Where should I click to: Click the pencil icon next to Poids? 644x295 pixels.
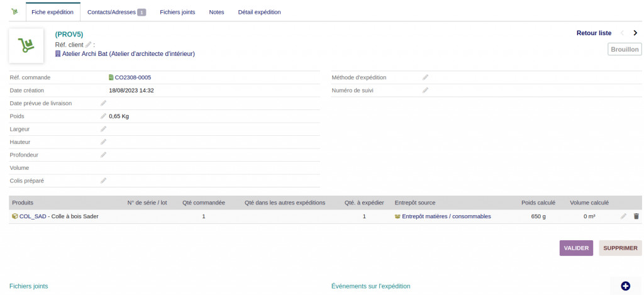pyautogui.click(x=104, y=116)
